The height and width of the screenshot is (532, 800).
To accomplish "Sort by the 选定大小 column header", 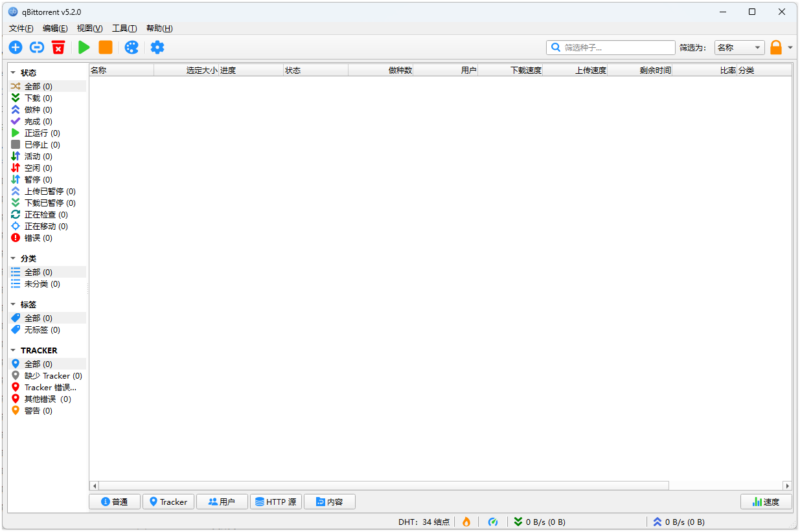I will 186,70.
